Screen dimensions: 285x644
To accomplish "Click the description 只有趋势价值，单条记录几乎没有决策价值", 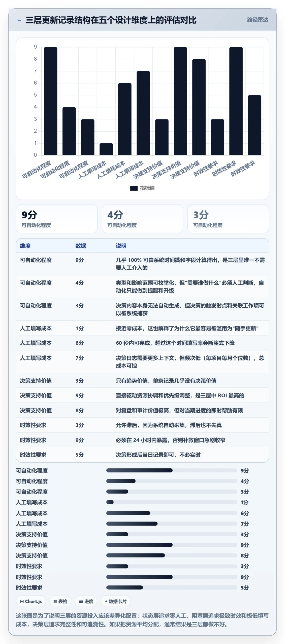I will (x=166, y=381).
